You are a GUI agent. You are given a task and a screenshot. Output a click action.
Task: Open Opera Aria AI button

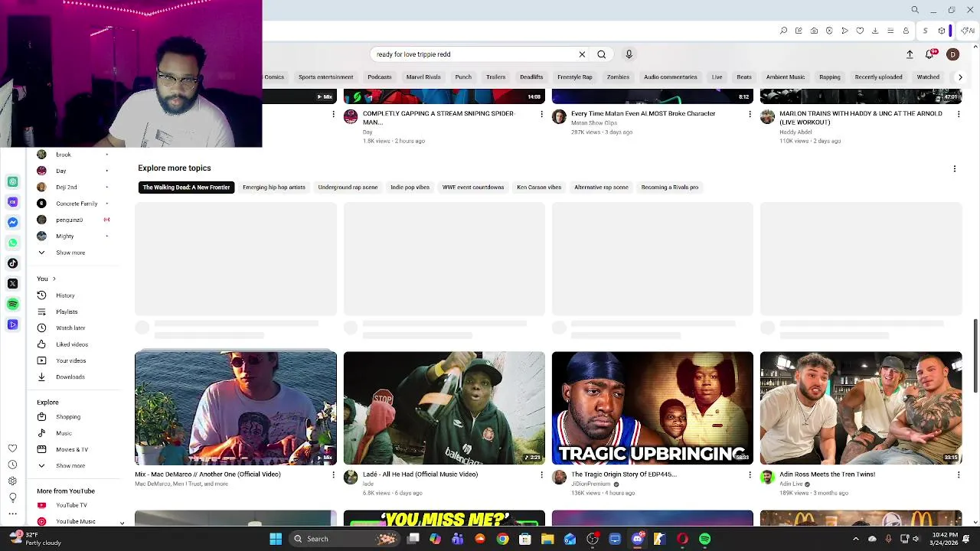[x=968, y=31]
